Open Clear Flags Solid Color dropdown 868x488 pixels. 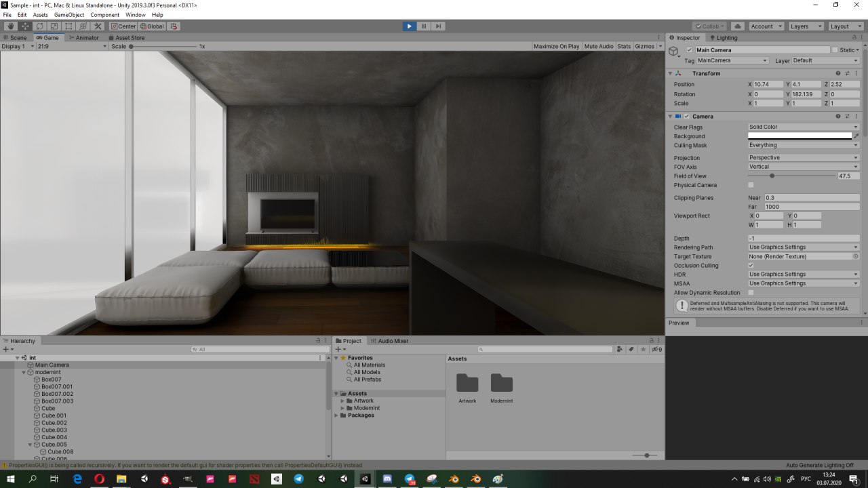coord(804,127)
